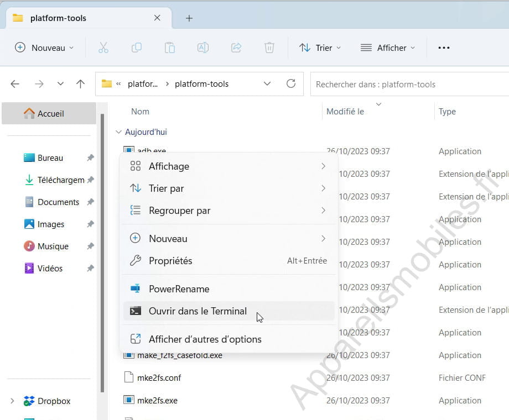The width and height of the screenshot is (509, 420).
Task: Click the Share icon in toolbar
Action: click(x=236, y=48)
